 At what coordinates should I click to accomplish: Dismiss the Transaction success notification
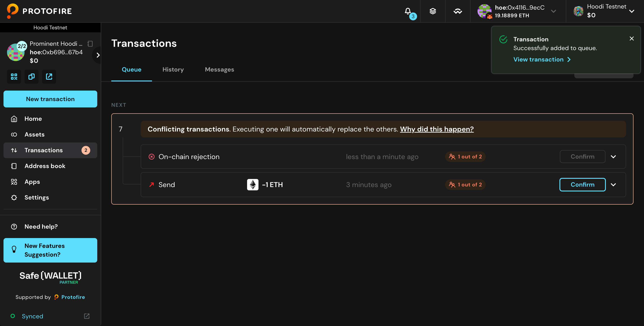coord(632,39)
